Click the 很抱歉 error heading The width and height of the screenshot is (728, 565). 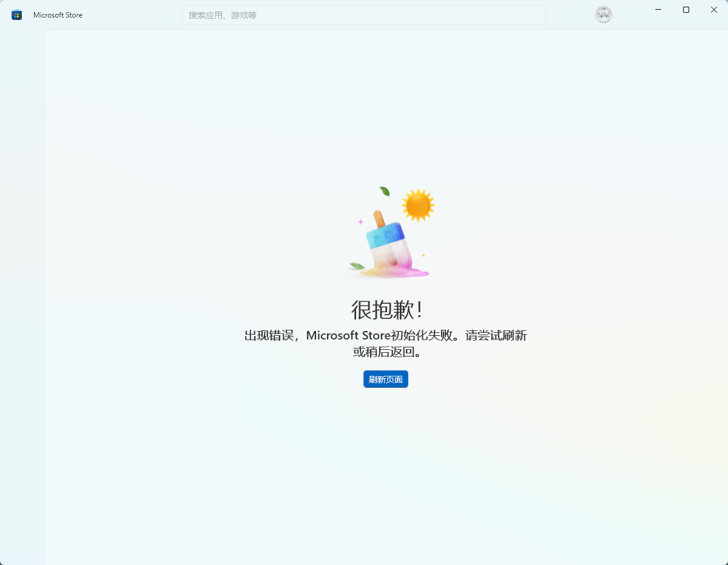click(386, 309)
